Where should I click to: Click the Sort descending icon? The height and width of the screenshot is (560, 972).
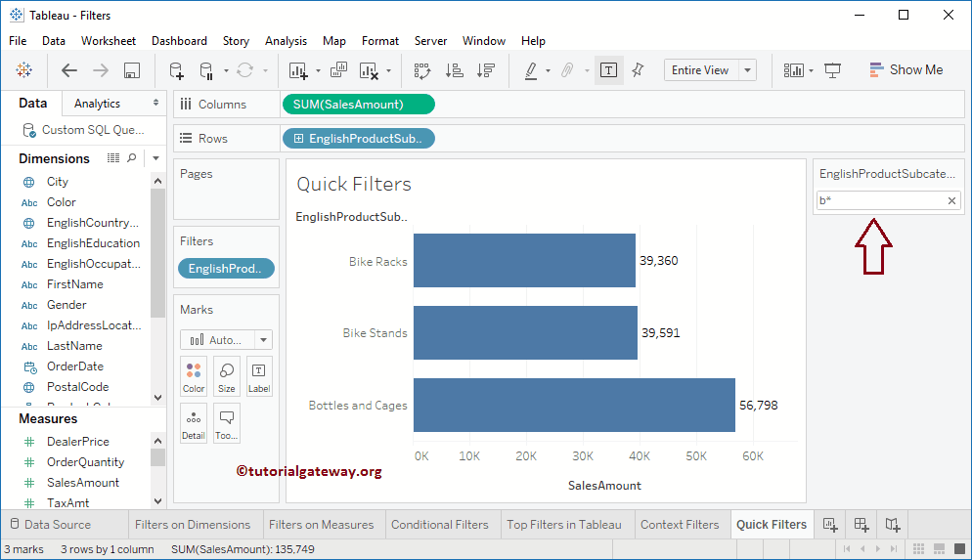coord(486,70)
